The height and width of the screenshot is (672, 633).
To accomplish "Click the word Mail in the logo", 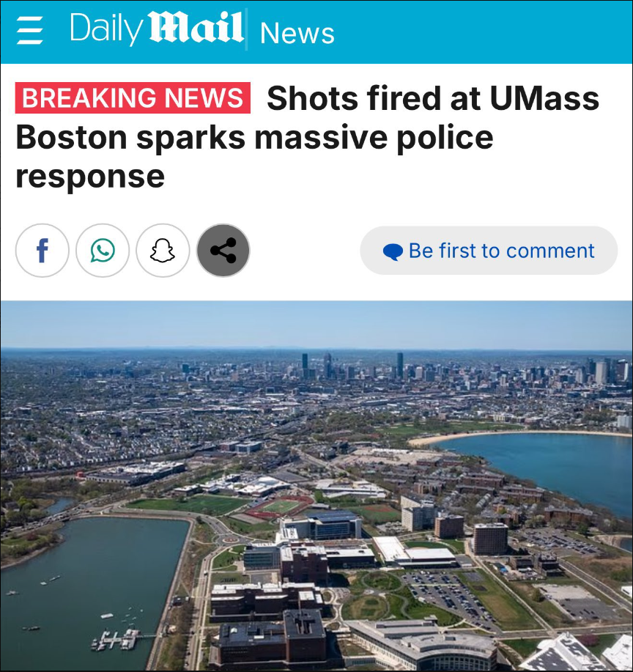I will [x=196, y=27].
